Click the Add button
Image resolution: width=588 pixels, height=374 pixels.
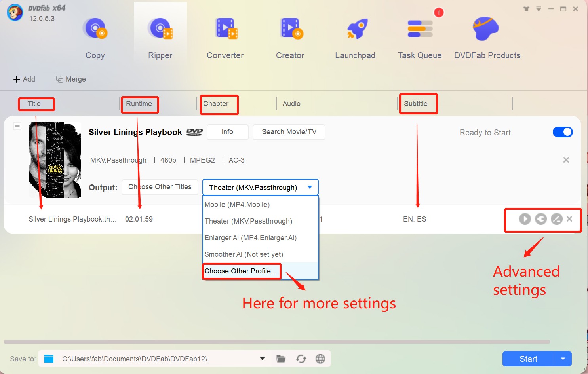point(24,79)
